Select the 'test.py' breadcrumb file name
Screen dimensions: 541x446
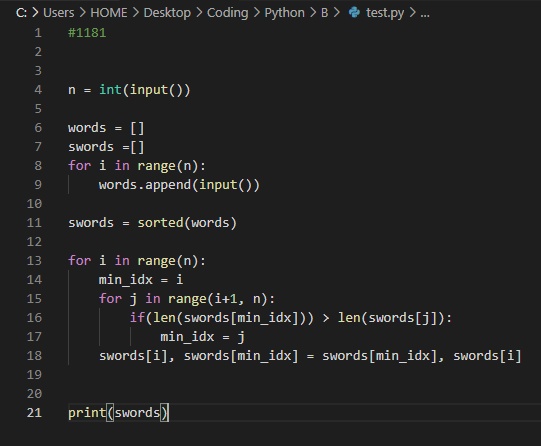385,13
